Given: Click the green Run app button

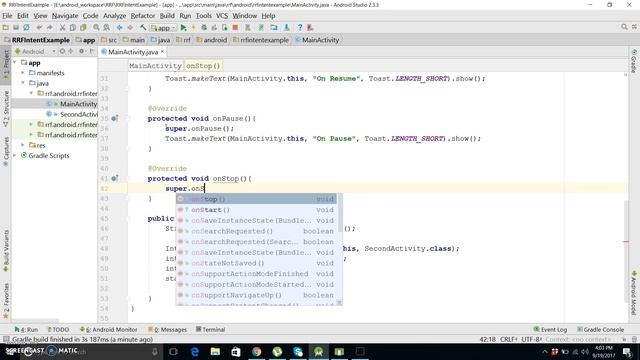Looking at the screenshot, I should point(183,28).
